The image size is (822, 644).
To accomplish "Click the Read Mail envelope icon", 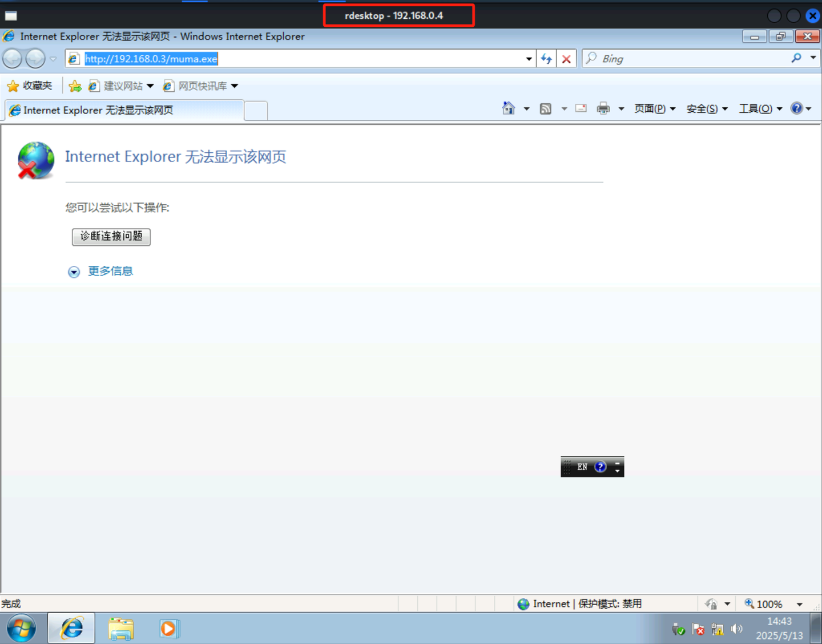I will pos(581,108).
